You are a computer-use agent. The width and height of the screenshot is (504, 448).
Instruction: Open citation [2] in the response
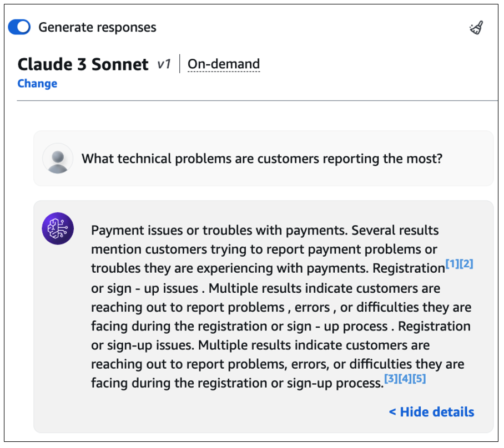click(x=466, y=264)
